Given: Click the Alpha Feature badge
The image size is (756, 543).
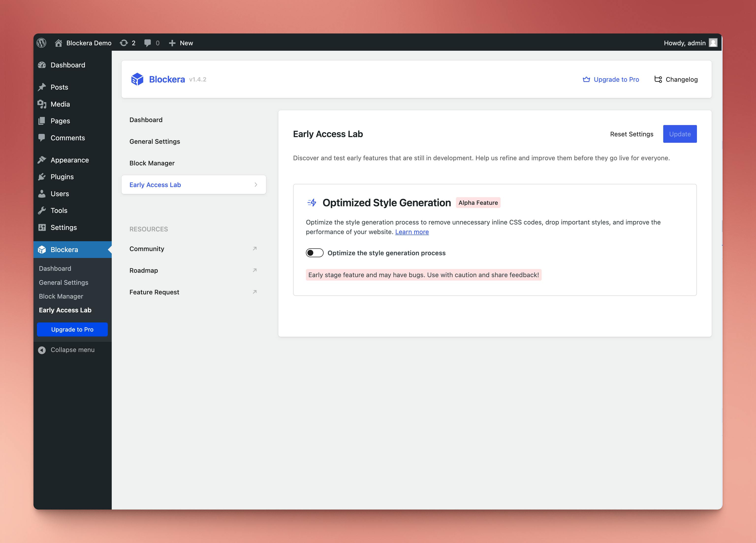Looking at the screenshot, I should pyautogui.click(x=478, y=203).
